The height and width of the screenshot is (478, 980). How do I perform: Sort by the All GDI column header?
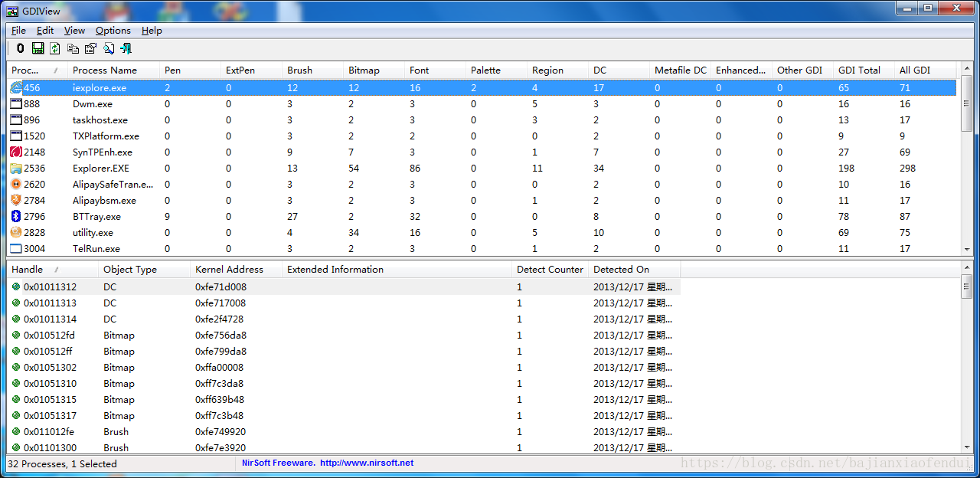(x=925, y=70)
